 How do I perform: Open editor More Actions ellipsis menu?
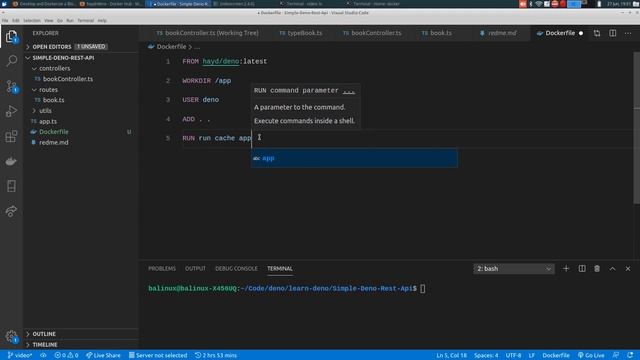coord(628,33)
